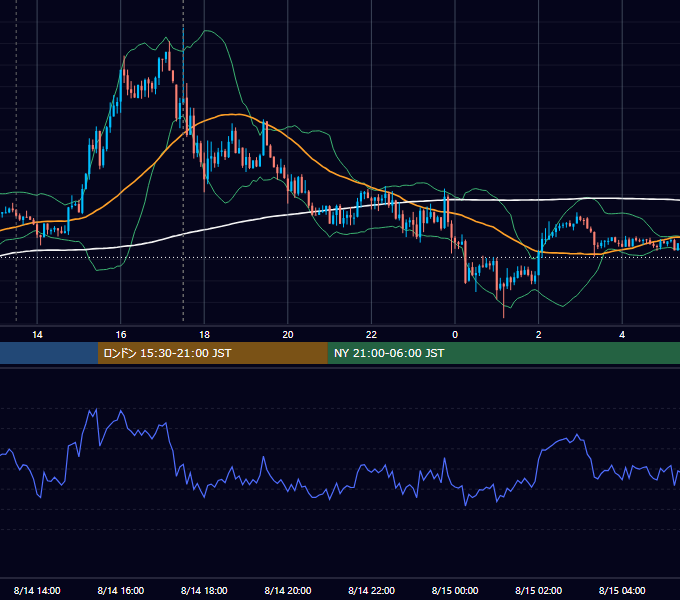Viewport: 680px width, 600px height.
Task: Click the 8/15 04:00 time label
Action: coord(622,590)
